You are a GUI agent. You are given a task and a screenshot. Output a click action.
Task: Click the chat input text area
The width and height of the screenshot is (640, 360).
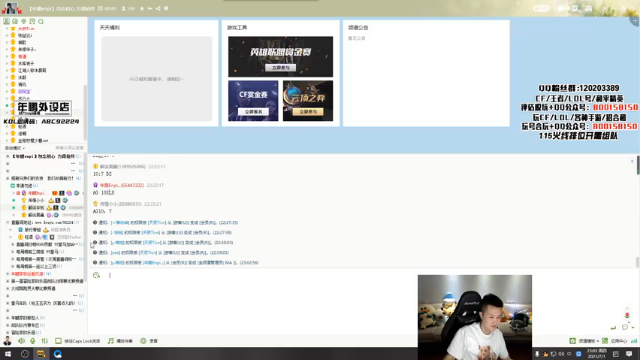tap(253, 302)
